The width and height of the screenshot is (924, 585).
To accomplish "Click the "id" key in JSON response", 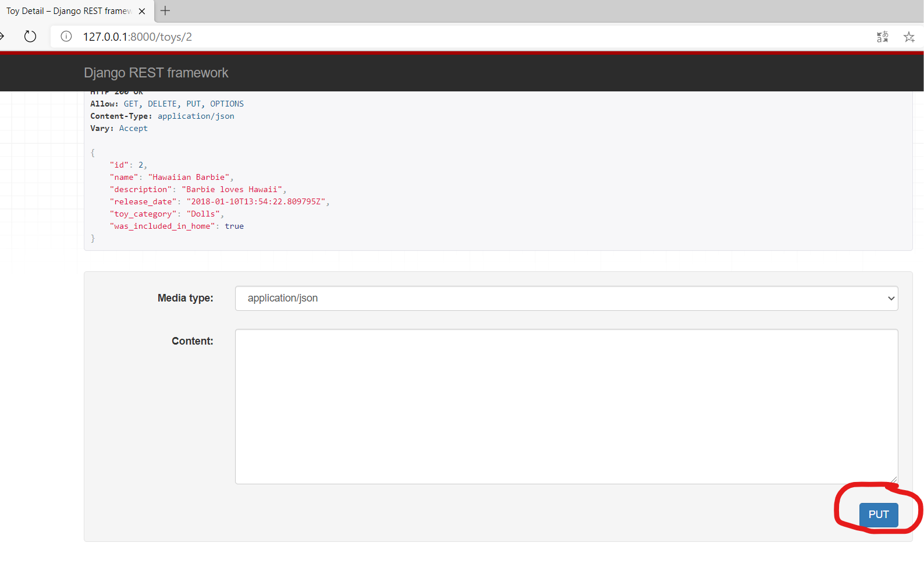I will (x=119, y=165).
